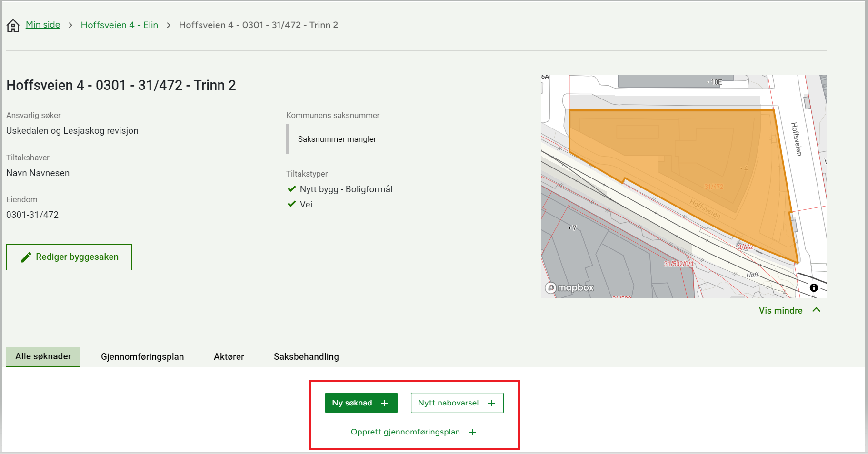Open the Mapbox logo link
868x454 pixels.
569,288
